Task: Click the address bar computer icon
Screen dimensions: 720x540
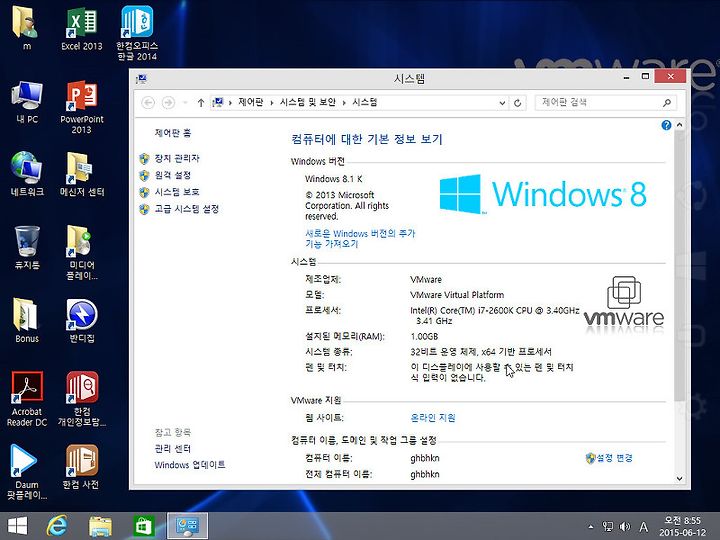Action: [x=218, y=102]
